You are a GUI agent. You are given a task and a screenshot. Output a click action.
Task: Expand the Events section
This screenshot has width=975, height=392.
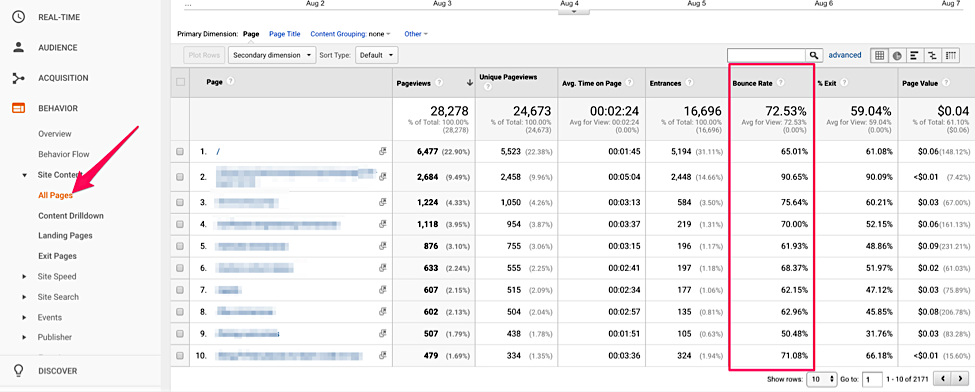[24, 317]
